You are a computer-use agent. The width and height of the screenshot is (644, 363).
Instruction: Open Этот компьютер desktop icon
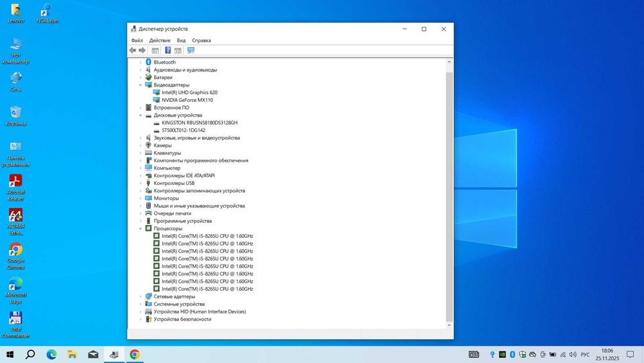pos(15,50)
